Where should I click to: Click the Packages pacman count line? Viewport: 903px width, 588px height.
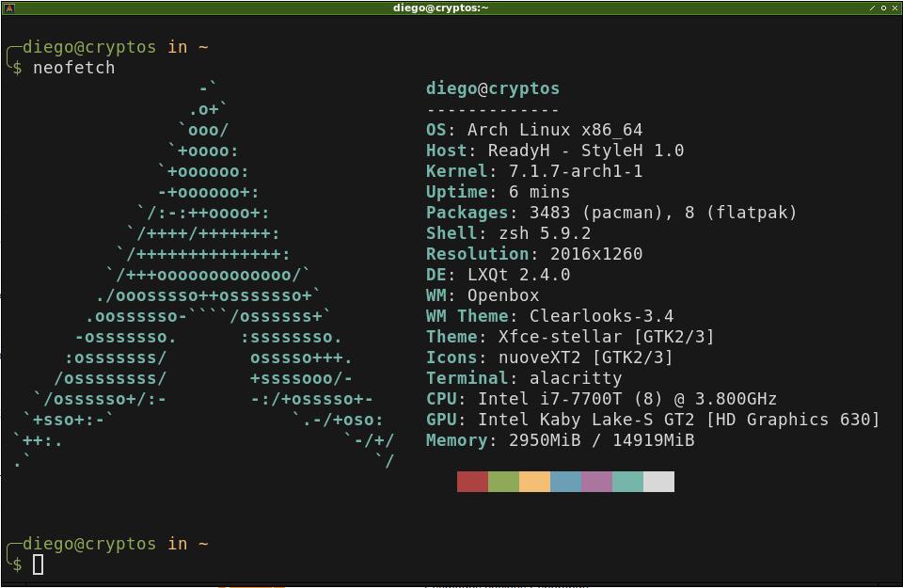(x=611, y=213)
